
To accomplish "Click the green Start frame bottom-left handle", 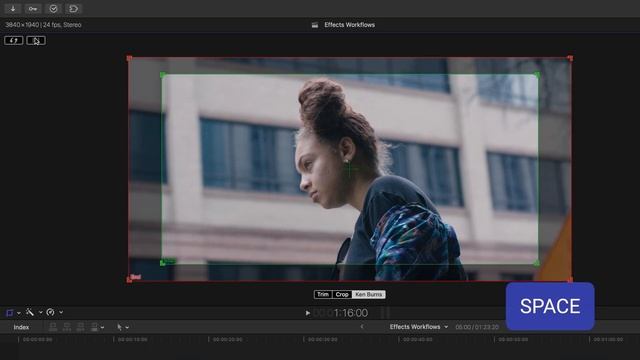I will click(163, 263).
